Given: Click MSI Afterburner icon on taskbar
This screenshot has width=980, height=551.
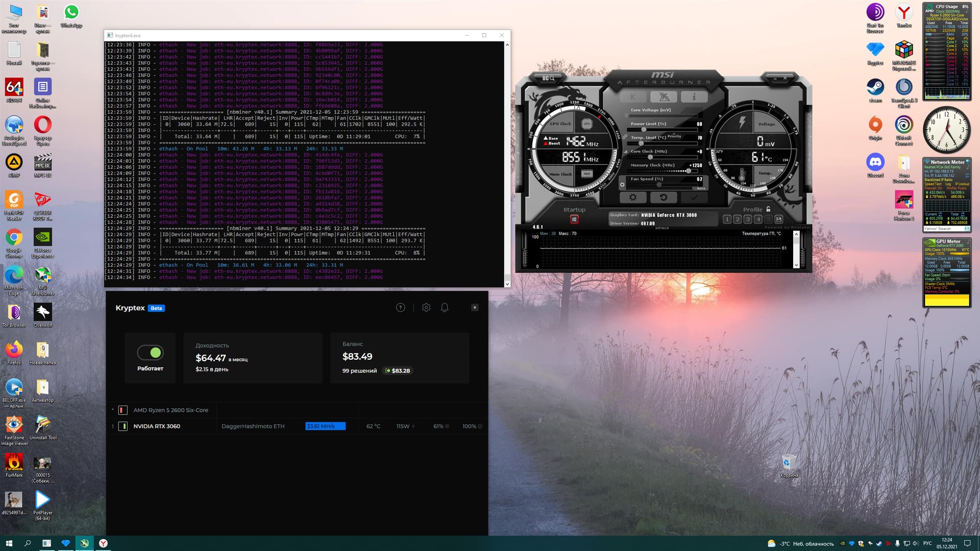Looking at the screenshot, I should pos(84,543).
